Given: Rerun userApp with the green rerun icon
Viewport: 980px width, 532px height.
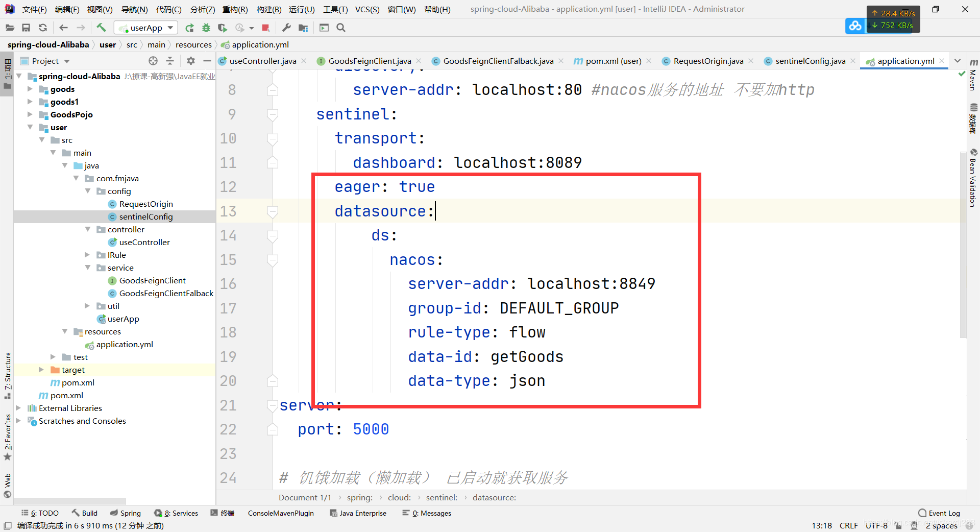Looking at the screenshot, I should [189, 28].
